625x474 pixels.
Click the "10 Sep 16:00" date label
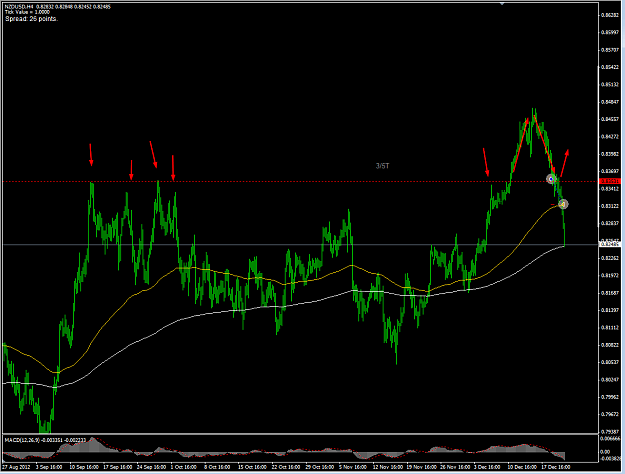[84, 466]
